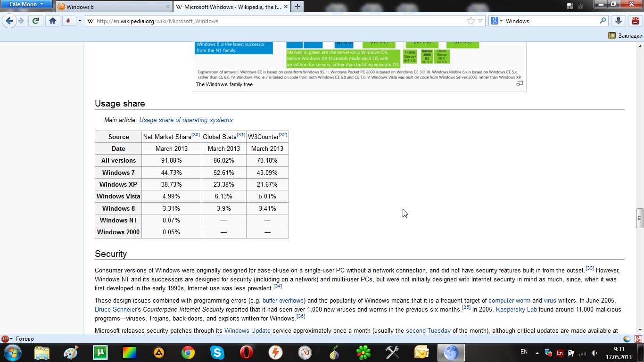Click the 91.88% cell in All versions row
This screenshot has width=644, height=362.
171,161
